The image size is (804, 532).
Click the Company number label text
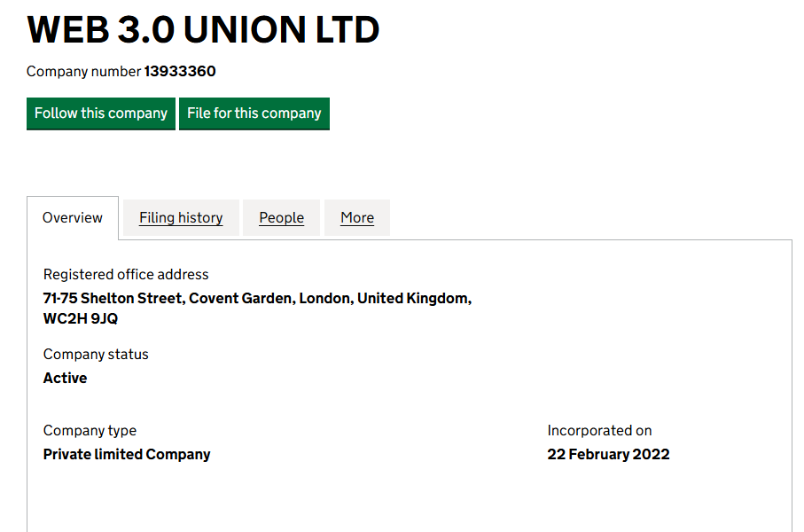83,72
